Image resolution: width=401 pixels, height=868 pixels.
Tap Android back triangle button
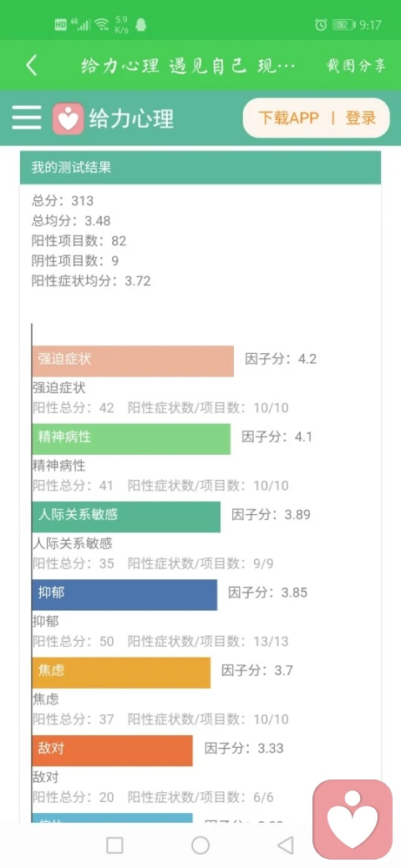click(285, 845)
